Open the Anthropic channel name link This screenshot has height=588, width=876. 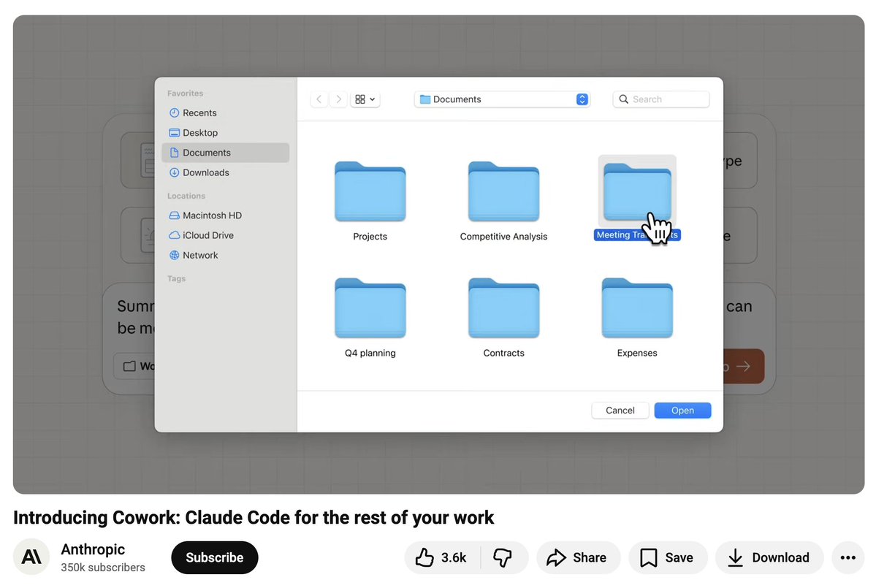(93, 549)
